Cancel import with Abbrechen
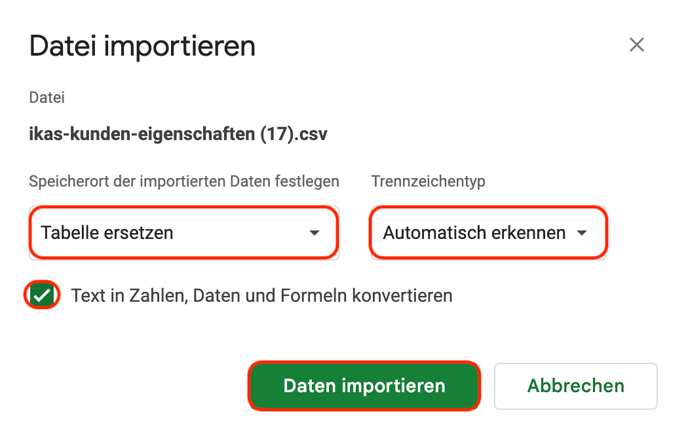The image size is (688, 436). [576, 386]
